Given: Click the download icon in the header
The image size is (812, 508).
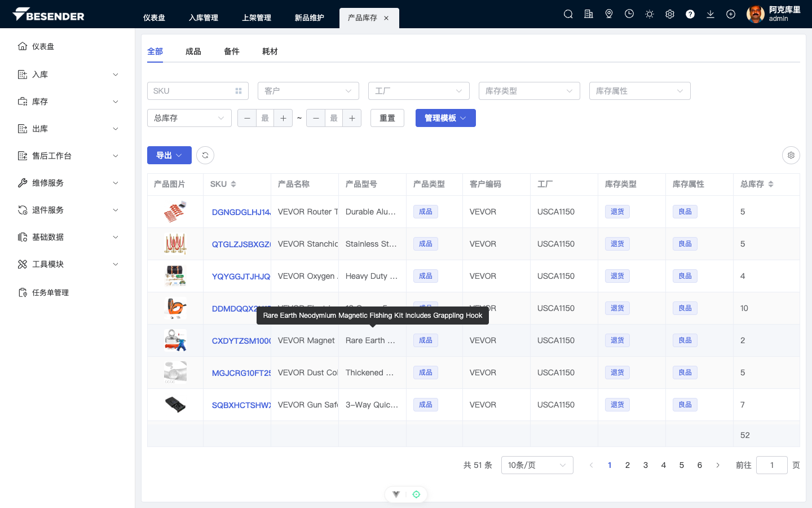Looking at the screenshot, I should (710, 14).
